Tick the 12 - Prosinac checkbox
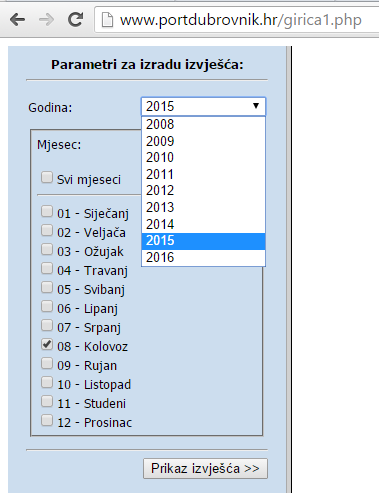This screenshot has height=493, width=379. [x=47, y=420]
